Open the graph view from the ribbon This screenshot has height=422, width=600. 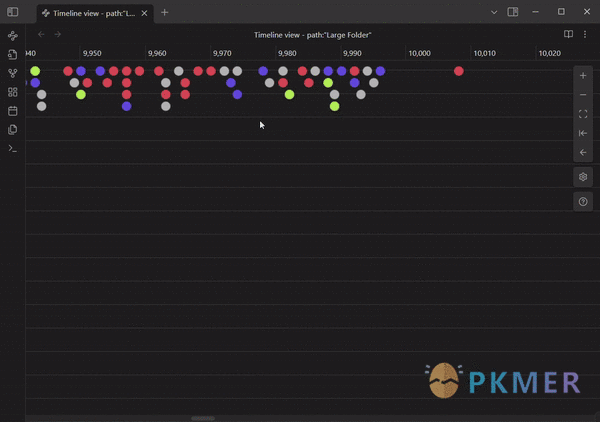pyautogui.click(x=13, y=73)
